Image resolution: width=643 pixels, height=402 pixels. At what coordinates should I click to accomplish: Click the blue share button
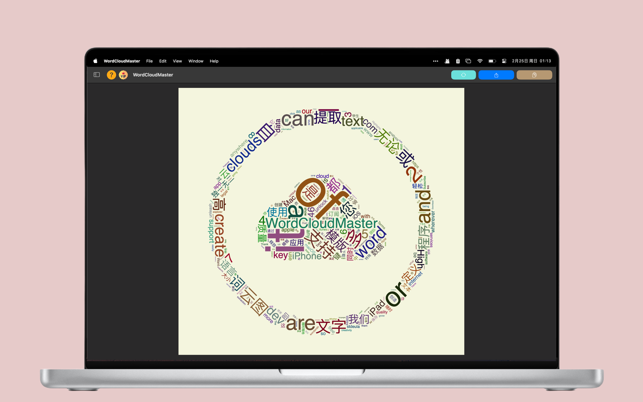pyautogui.click(x=496, y=75)
